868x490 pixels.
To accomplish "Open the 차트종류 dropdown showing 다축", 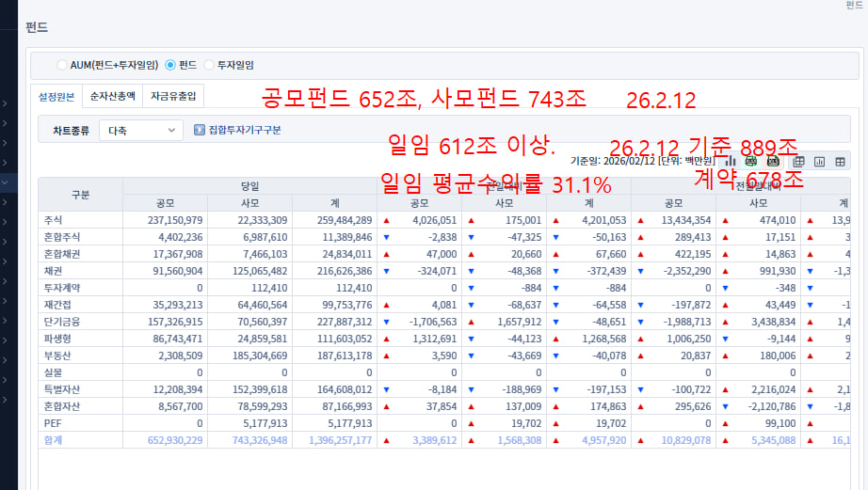I will tap(140, 130).
